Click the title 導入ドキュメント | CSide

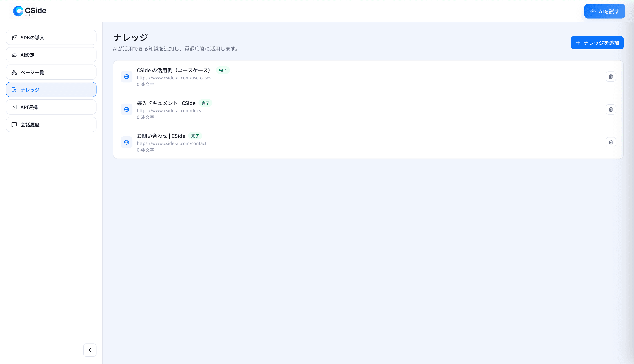pos(166,103)
